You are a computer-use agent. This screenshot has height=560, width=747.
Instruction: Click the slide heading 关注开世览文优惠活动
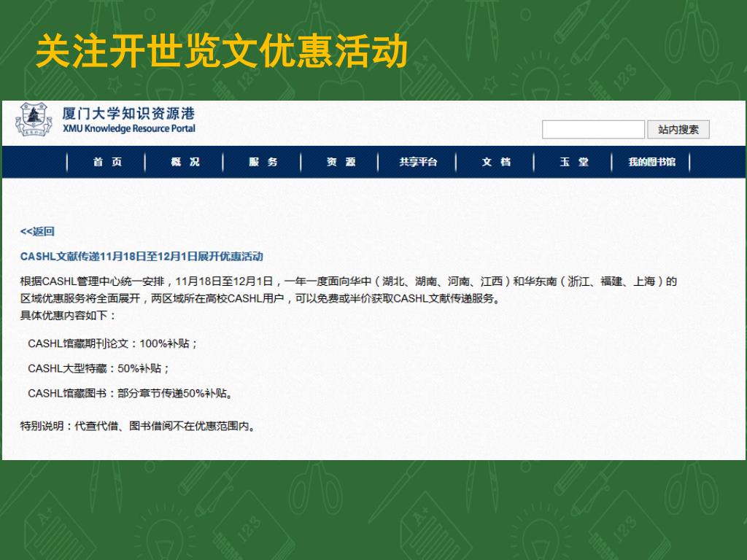(x=222, y=51)
